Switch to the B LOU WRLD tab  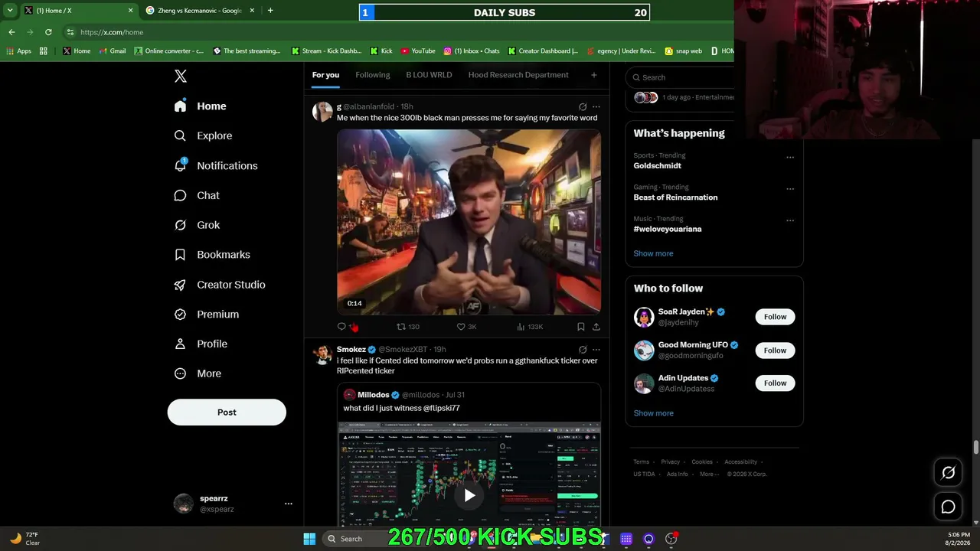click(x=429, y=75)
